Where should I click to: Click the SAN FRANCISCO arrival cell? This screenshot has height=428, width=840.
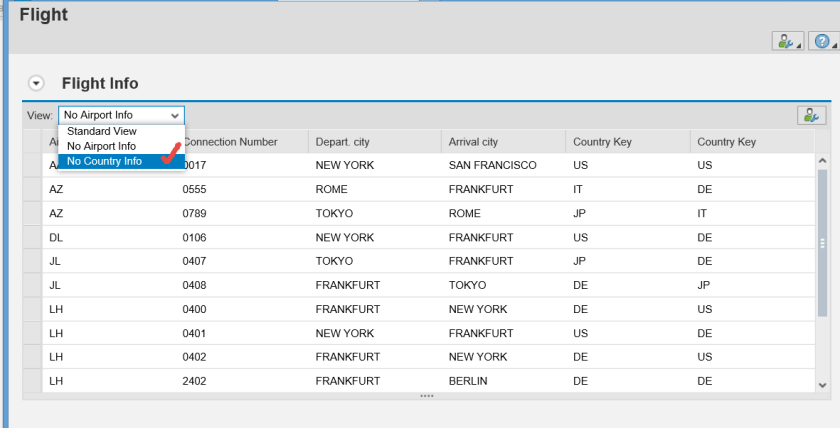coord(493,165)
